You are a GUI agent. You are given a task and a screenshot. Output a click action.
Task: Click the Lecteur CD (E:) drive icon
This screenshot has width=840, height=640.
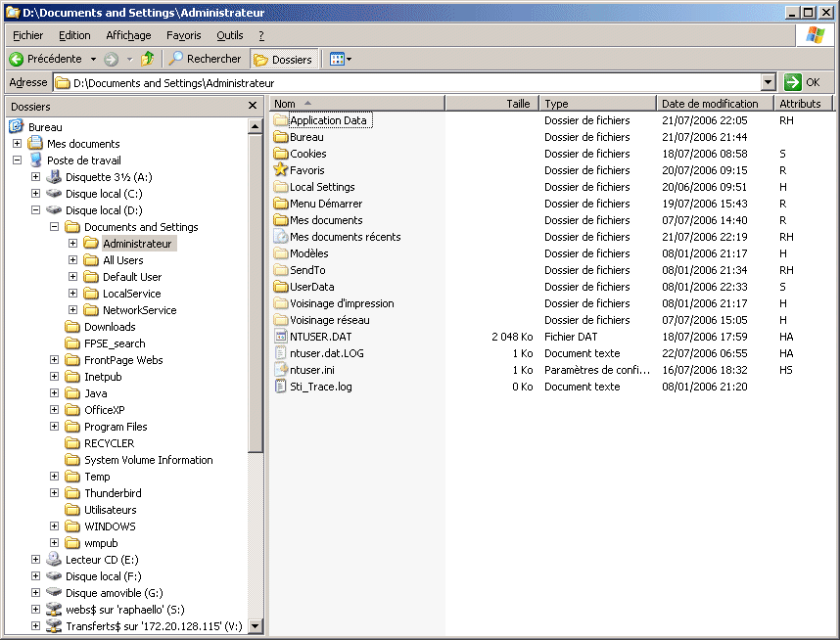(x=54, y=560)
